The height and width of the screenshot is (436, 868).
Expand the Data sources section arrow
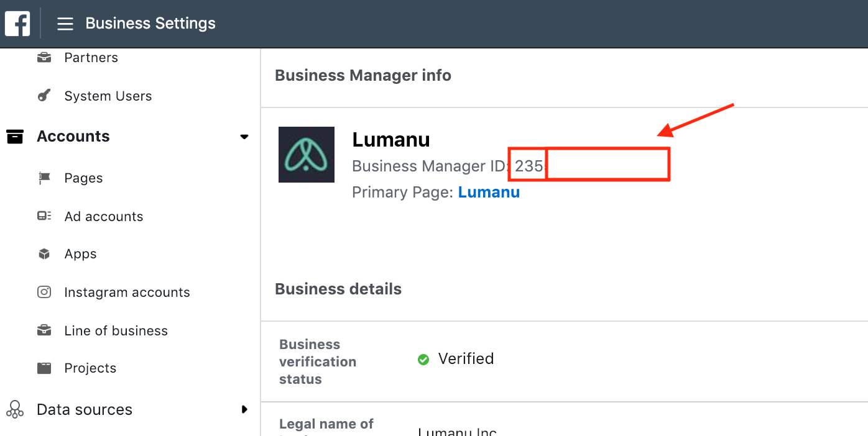244,409
